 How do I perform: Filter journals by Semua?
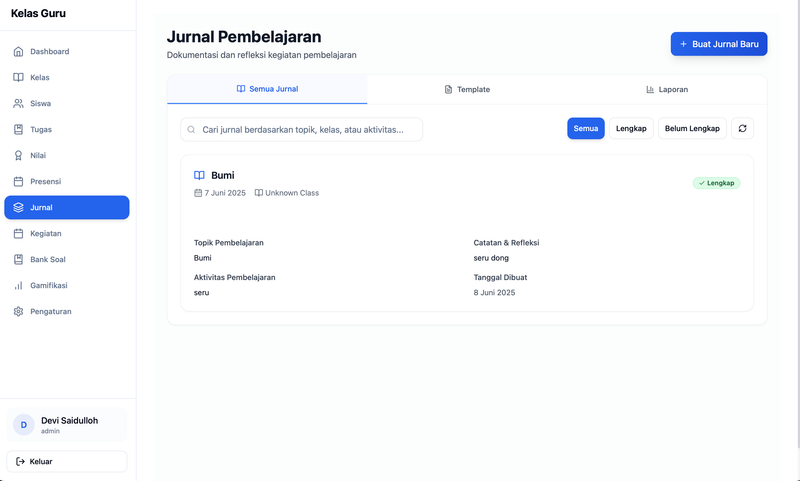click(x=585, y=128)
